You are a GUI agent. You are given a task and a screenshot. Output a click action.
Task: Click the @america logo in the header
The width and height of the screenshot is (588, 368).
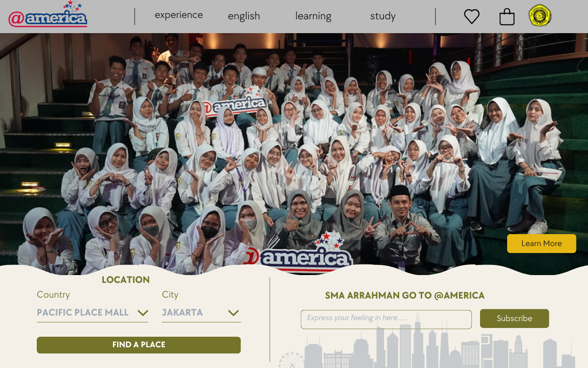pos(48,14)
